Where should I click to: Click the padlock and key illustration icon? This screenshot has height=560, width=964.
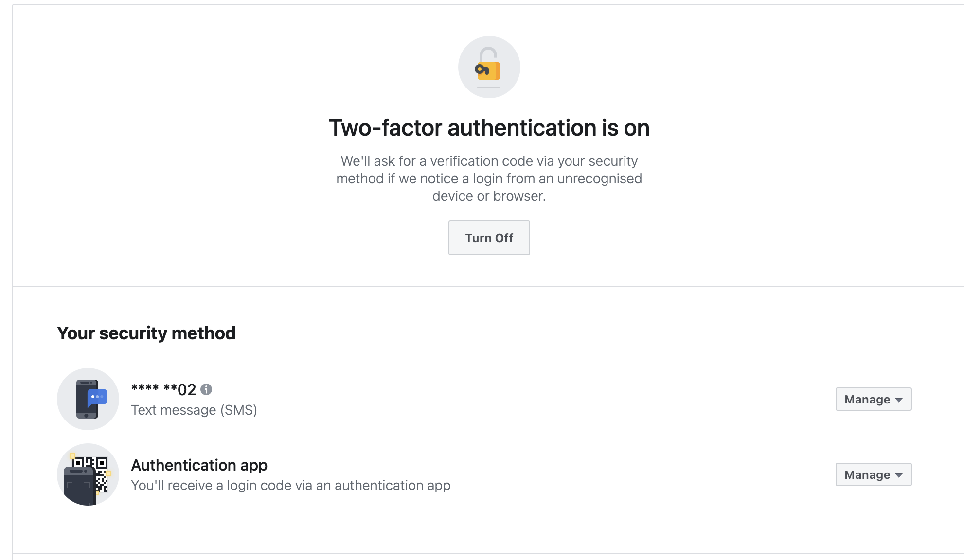coord(489,67)
